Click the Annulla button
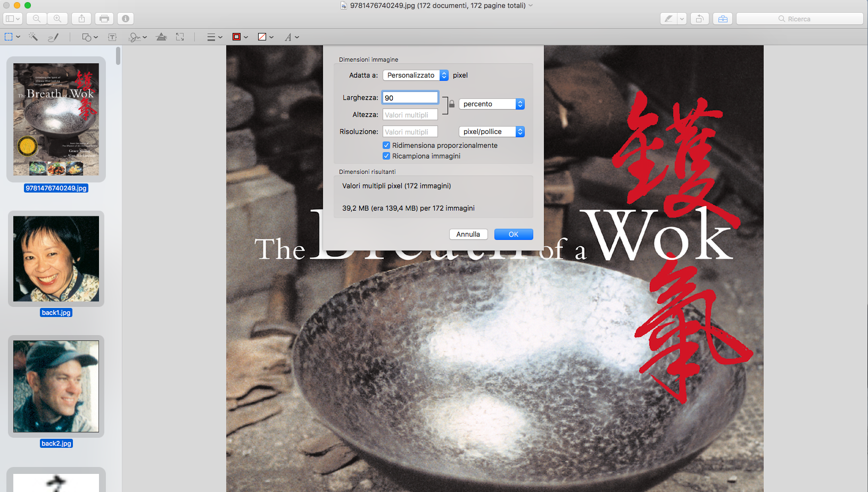The height and width of the screenshot is (492, 868). 468,234
